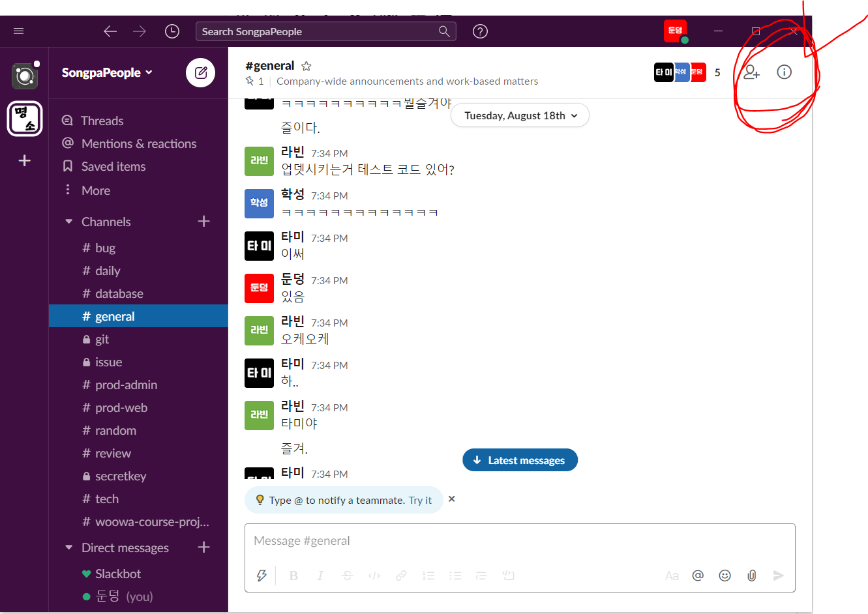This screenshot has height=614, width=868.
Task: Insert a bulleted list
Action: [x=455, y=576]
